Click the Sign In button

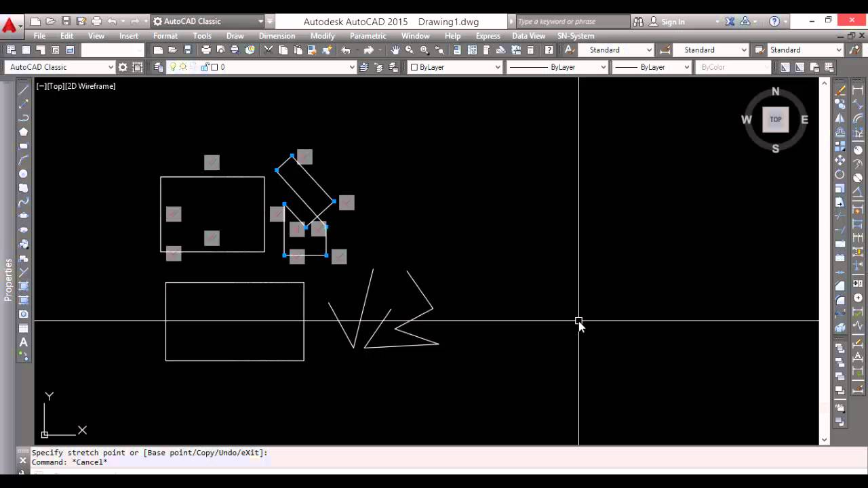667,22
